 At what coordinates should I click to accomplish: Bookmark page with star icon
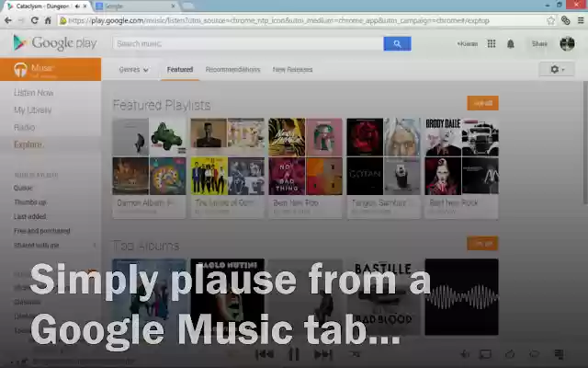[x=550, y=20]
